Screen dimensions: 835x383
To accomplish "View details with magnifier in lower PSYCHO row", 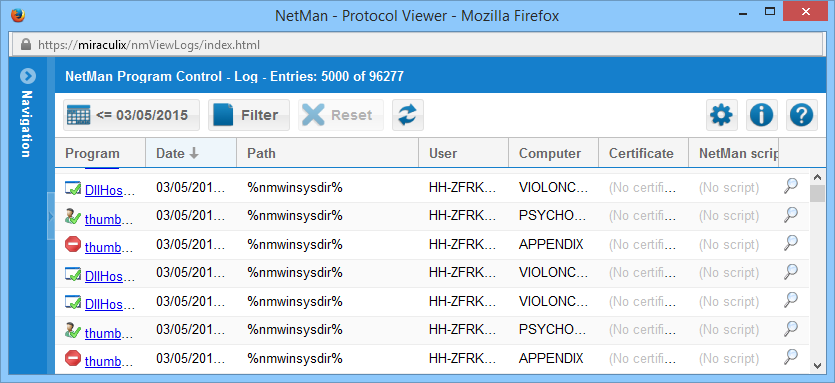I will (x=791, y=328).
